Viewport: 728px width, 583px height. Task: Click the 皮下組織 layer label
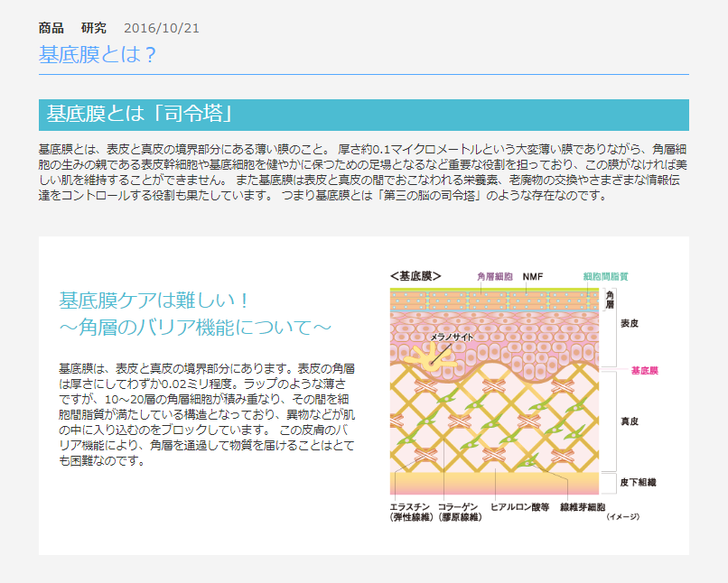tap(638, 483)
